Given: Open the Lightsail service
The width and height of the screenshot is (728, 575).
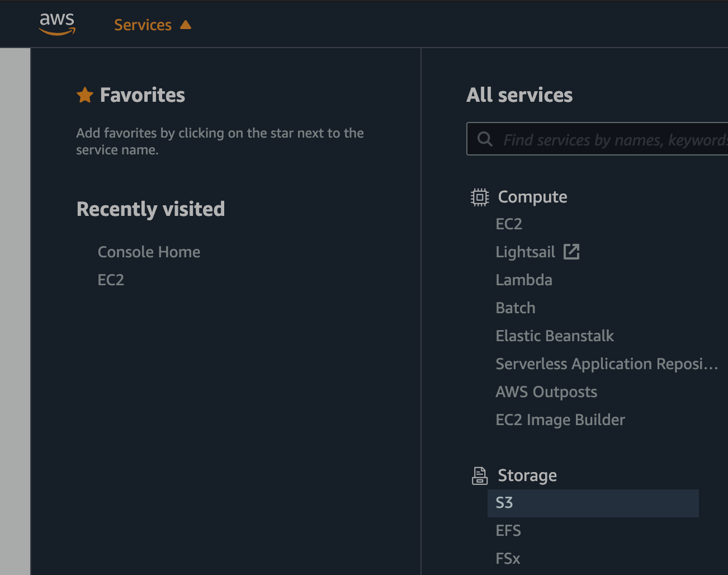Looking at the screenshot, I should coord(525,252).
